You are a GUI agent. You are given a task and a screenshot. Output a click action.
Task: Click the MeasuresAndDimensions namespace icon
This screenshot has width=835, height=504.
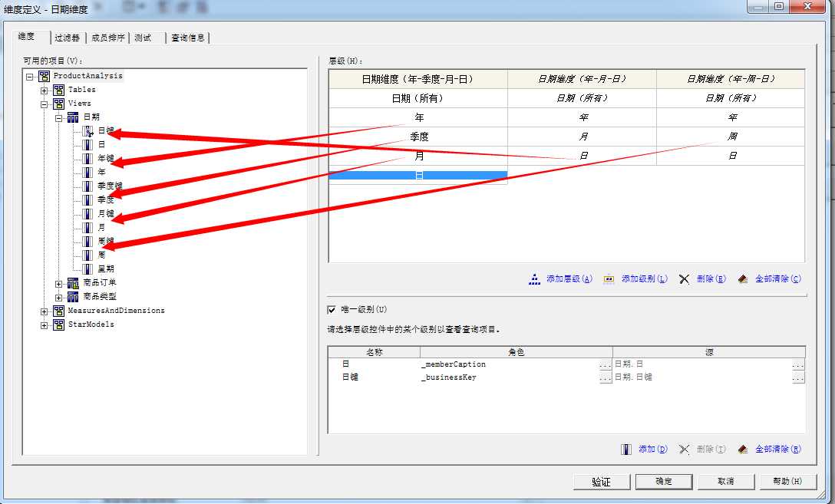coord(58,311)
